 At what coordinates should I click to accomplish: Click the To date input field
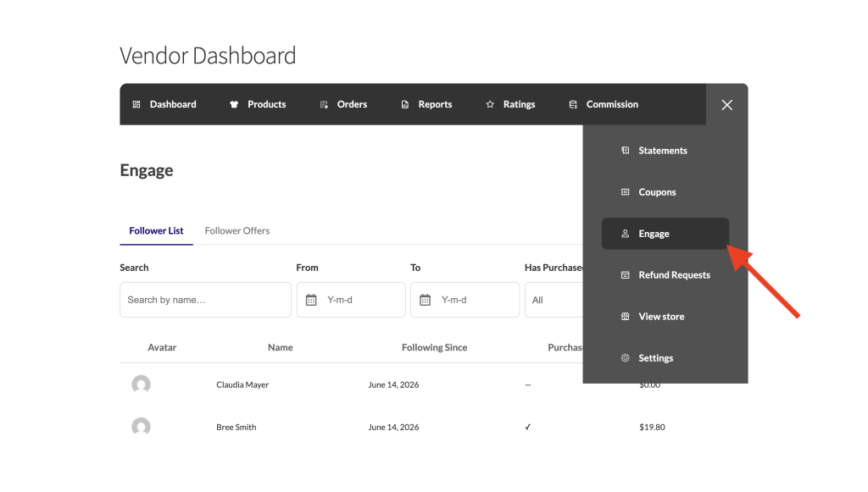tap(465, 300)
